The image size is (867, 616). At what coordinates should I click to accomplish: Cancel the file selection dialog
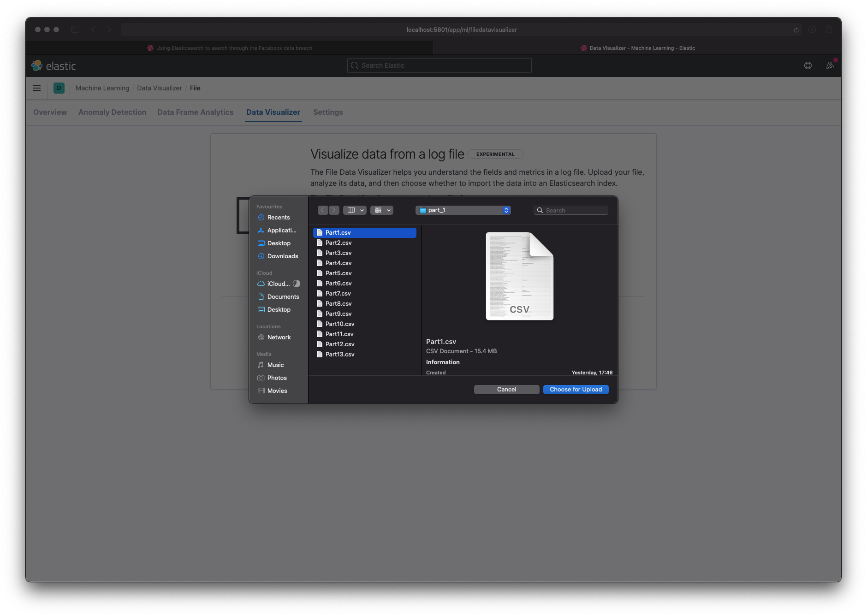tap(506, 390)
